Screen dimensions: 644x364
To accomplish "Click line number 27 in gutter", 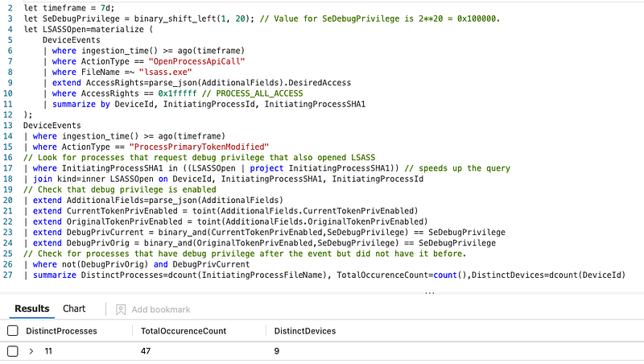I will [8, 275].
